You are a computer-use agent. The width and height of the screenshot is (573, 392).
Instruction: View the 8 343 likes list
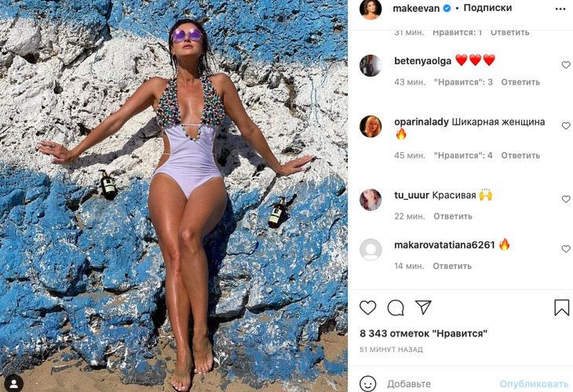point(424,333)
